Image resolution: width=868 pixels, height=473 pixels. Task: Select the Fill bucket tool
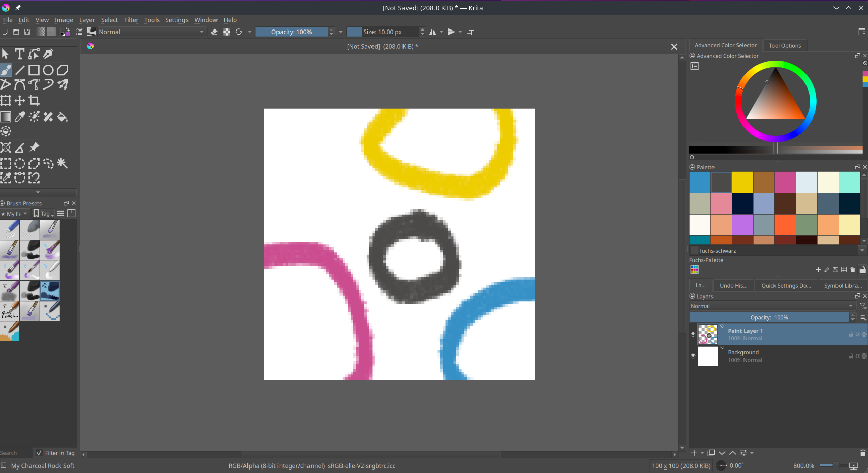coord(63,117)
